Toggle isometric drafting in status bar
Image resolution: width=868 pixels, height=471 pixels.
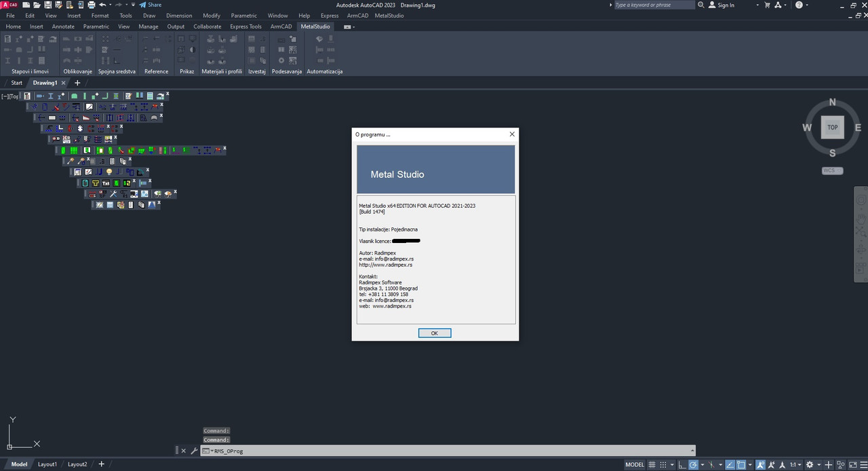point(712,464)
